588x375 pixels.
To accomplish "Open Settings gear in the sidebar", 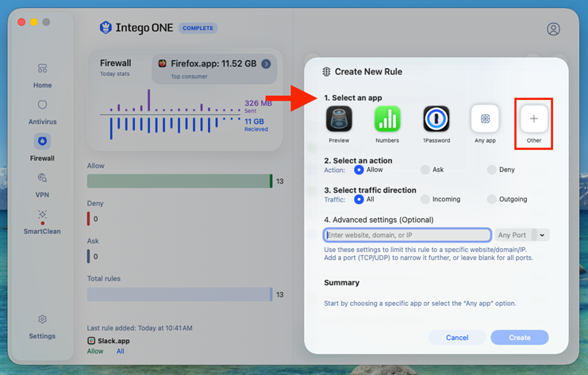I will (x=42, y=320).
